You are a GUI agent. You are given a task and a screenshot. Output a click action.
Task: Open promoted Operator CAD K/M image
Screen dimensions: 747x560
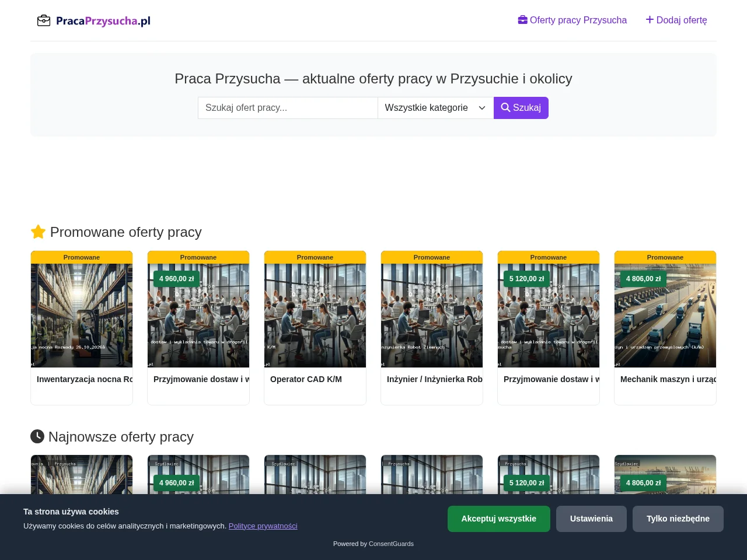point(315,316)
